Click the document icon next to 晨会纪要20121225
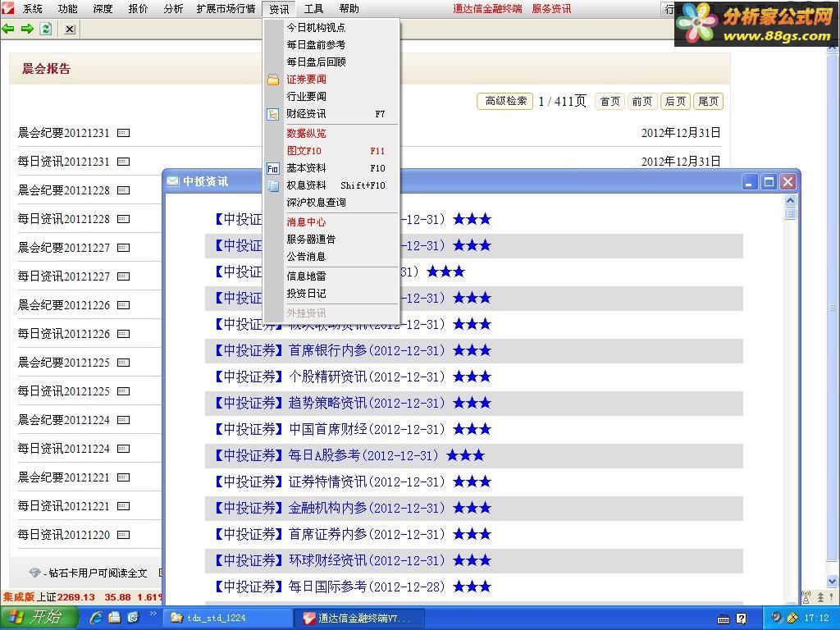Screen dimensions: 840x630 123,362
